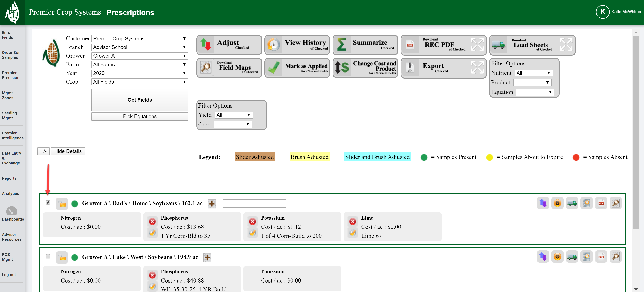Open the Year dropdown set to 2020

coord(140,73)
